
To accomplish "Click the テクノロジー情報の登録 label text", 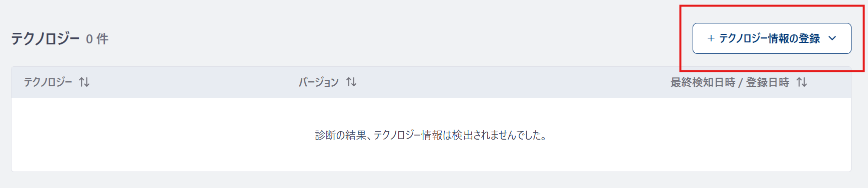I will tap(770, 38).
